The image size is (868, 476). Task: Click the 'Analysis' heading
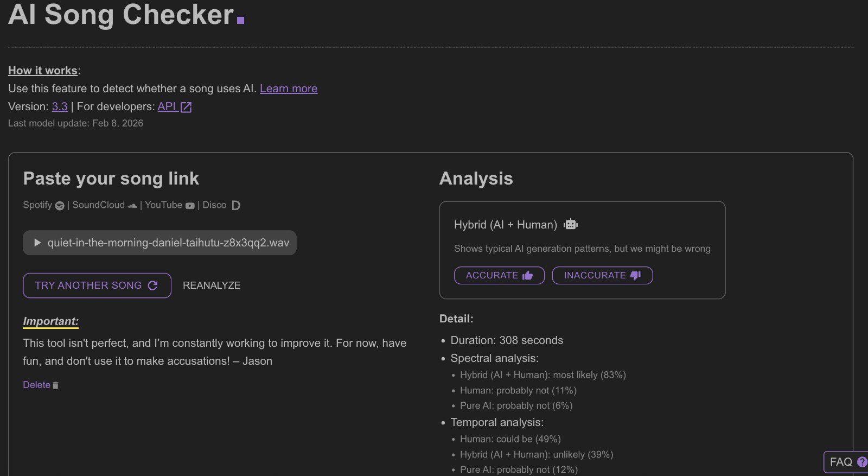click(476, 179)
